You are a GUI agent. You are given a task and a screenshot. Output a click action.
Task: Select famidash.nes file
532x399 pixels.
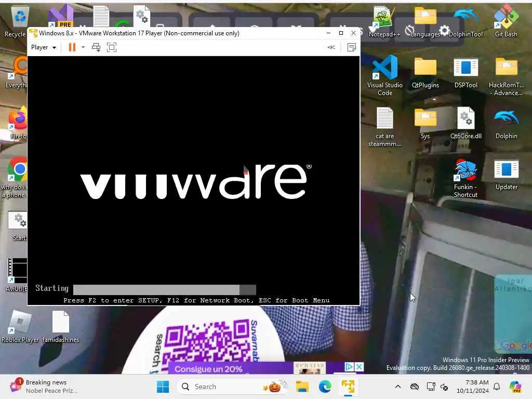point(61,326)
